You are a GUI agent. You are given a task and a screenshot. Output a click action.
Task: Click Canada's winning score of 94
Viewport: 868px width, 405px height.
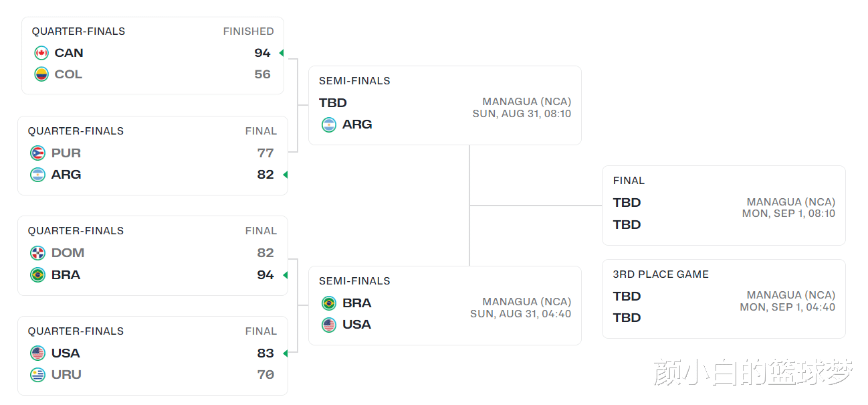tap(262, 53)
